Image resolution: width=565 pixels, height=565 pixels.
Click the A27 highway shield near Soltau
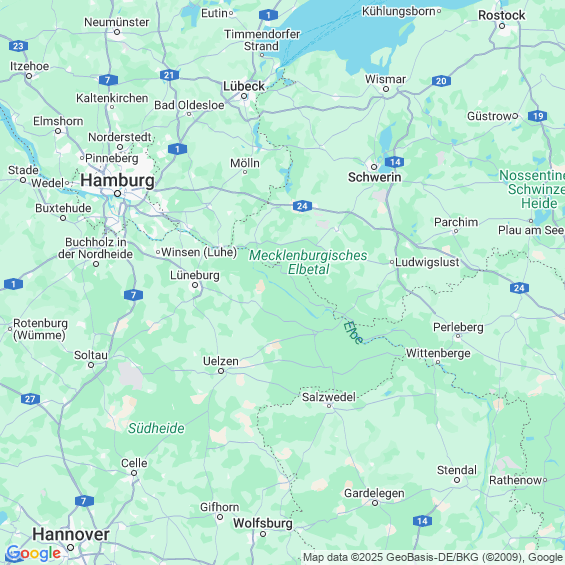30,399
